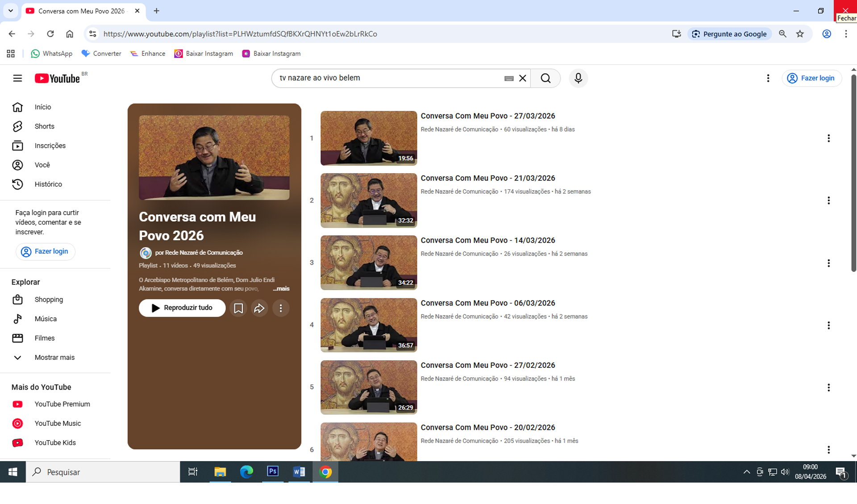This screenshot has height=504, width=857.
Task: Open Shorts from the sidebar
Action: click(x=44, y=126)
